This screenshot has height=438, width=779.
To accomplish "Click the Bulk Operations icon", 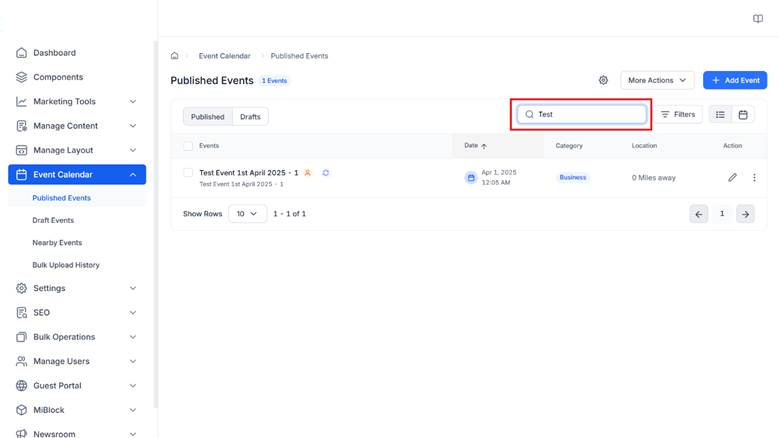I will 21,337.
